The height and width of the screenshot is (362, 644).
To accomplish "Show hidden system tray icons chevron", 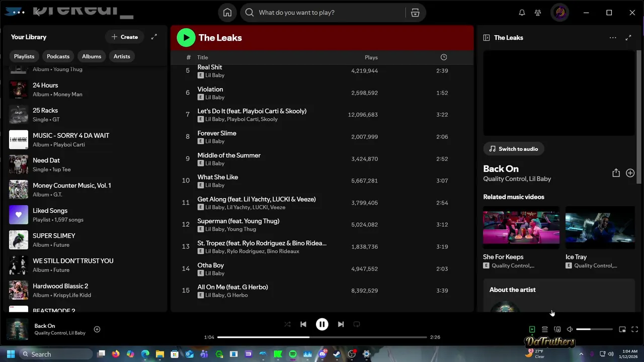I will click(x=581, y=354).
